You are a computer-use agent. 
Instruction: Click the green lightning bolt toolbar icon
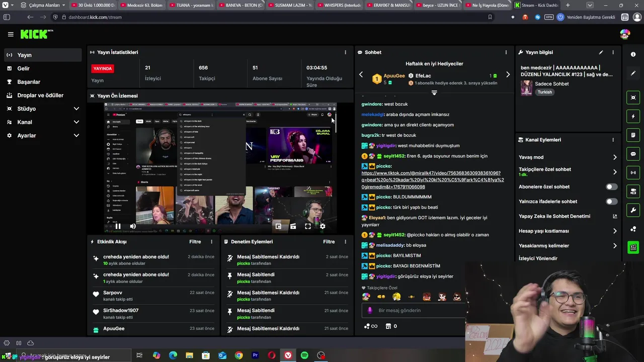[x=633, y=116]
